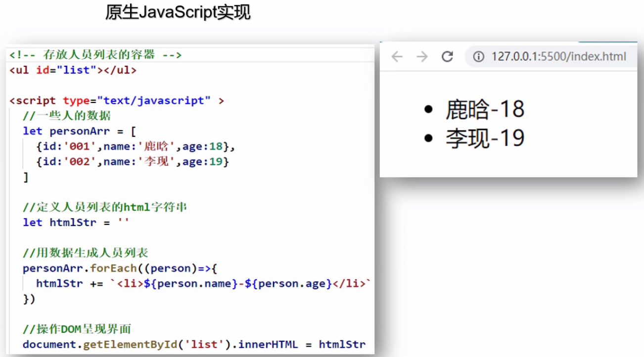Click the object line with id:'002'
Viewport: 644px width, 357px height.
click(x=133, y=162)
